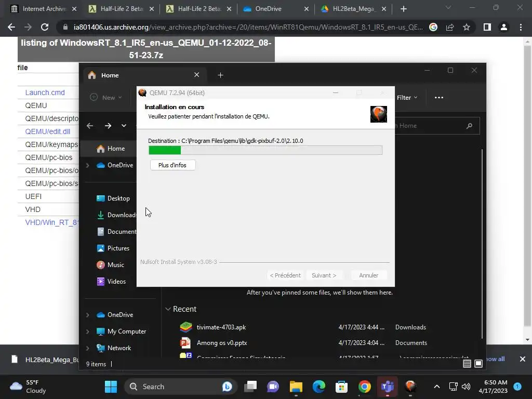Expand My Computer node in sidebar
Viewport: 532px width, 399px height.
87,331
